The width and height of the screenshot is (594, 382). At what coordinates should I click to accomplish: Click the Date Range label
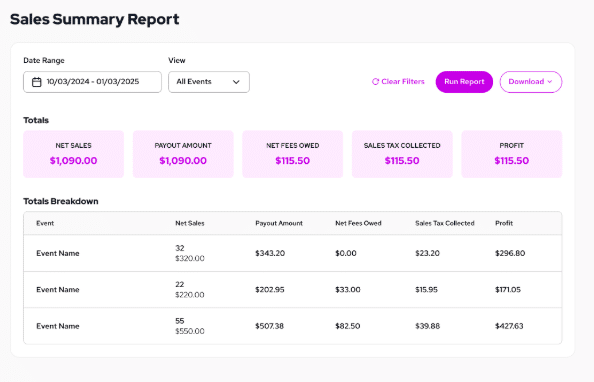pyautogui.click(x=44, y=61)
